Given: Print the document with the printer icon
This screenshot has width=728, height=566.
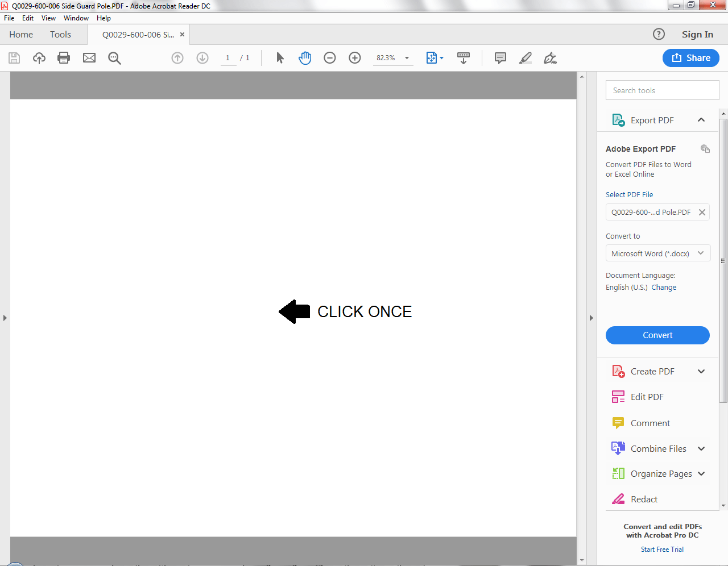Looking at the screenshot, I should click(64, 58).
